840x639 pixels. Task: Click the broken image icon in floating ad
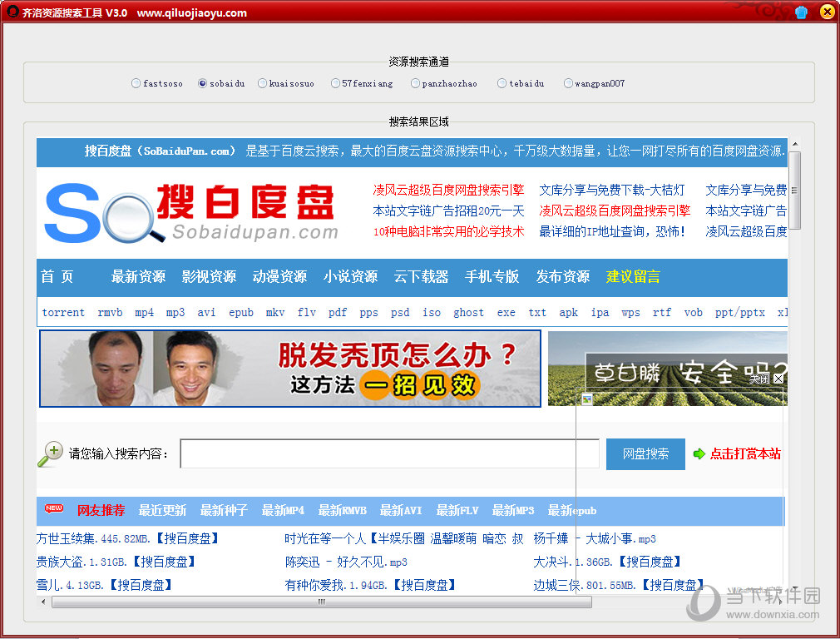pyautogui.click(x=587, y=399)
